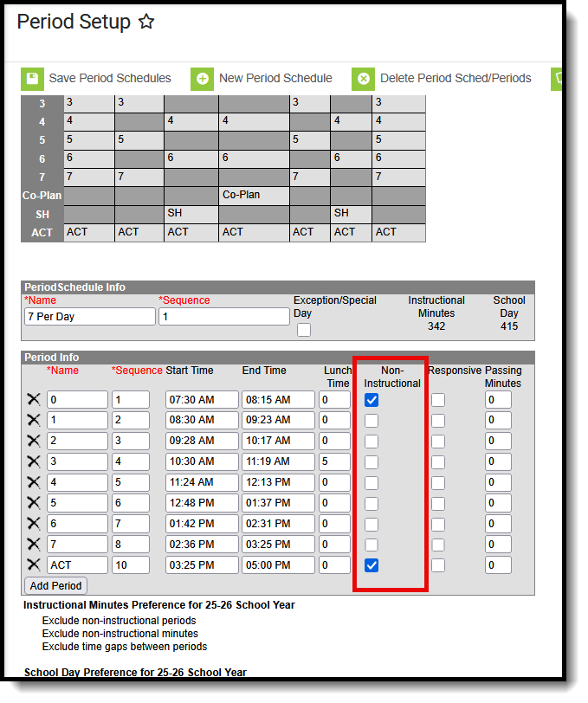Toggle the Exception/Special Day checkbox
Viewport: 588px width, 703px height.
click(304, 330)
